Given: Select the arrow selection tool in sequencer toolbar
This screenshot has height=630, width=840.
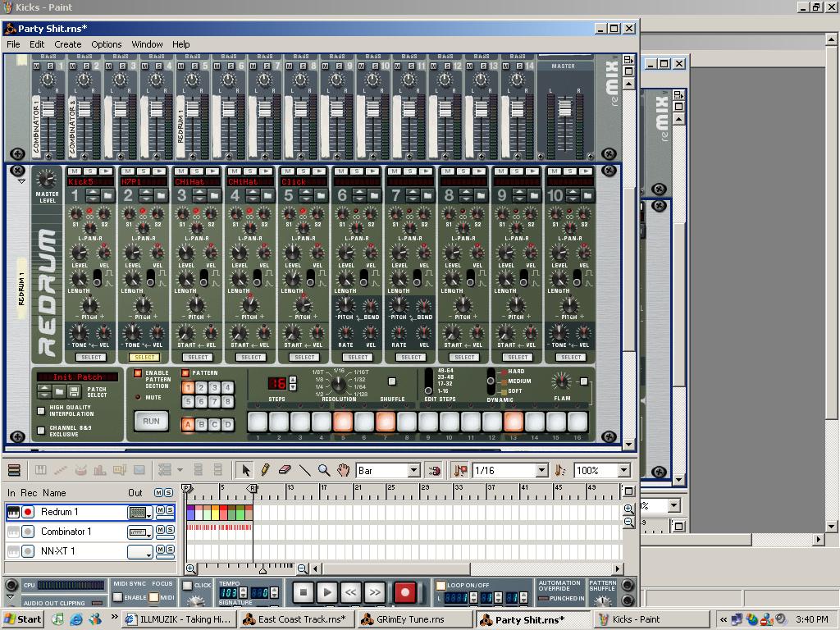Looking at the screenshot, I should pyautogui.click(x=245, y=470).
